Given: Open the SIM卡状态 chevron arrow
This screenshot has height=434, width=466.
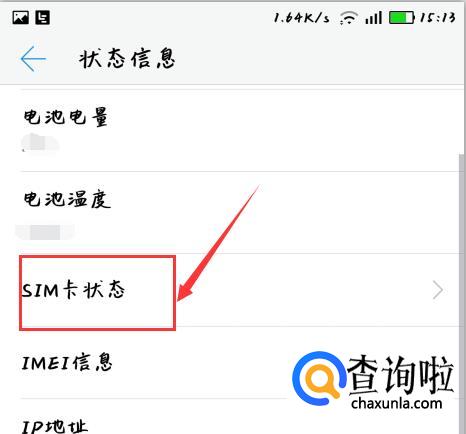Looking at the screenshot, I should [x=438, y=290].
